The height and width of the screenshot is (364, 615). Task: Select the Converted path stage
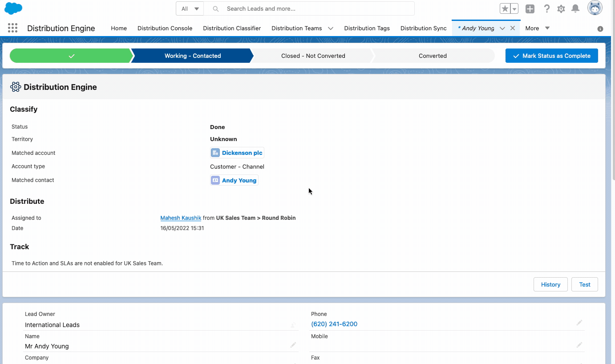click(433, 56)
